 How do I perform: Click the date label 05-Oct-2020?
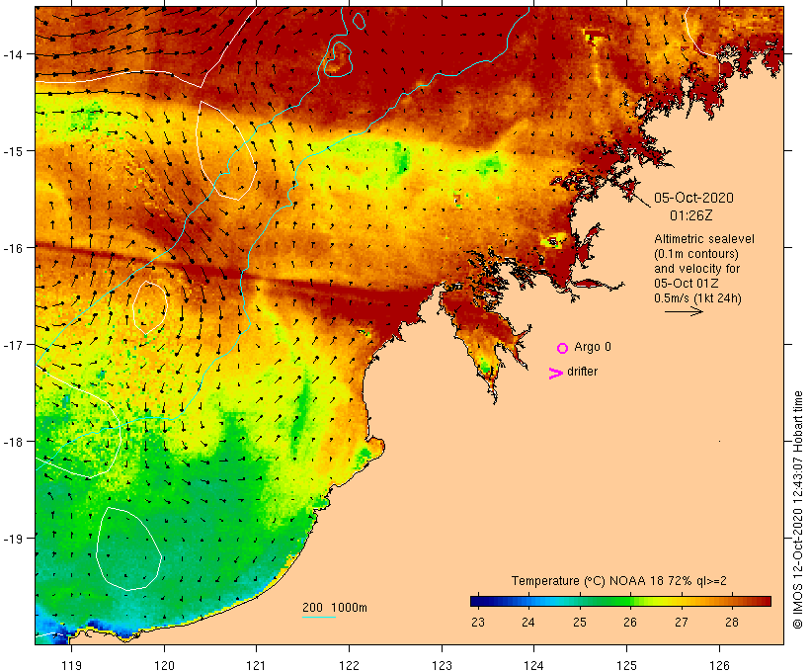(693, 198)
